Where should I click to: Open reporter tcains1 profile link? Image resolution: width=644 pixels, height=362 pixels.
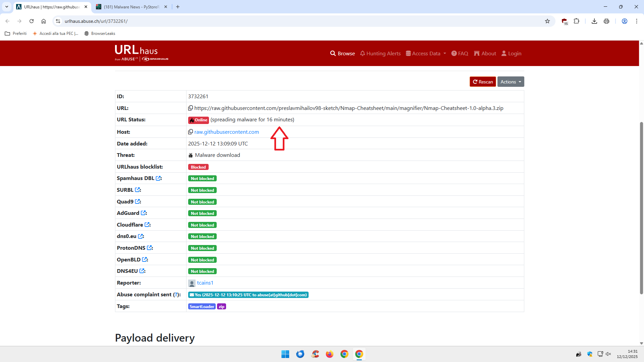205,283
